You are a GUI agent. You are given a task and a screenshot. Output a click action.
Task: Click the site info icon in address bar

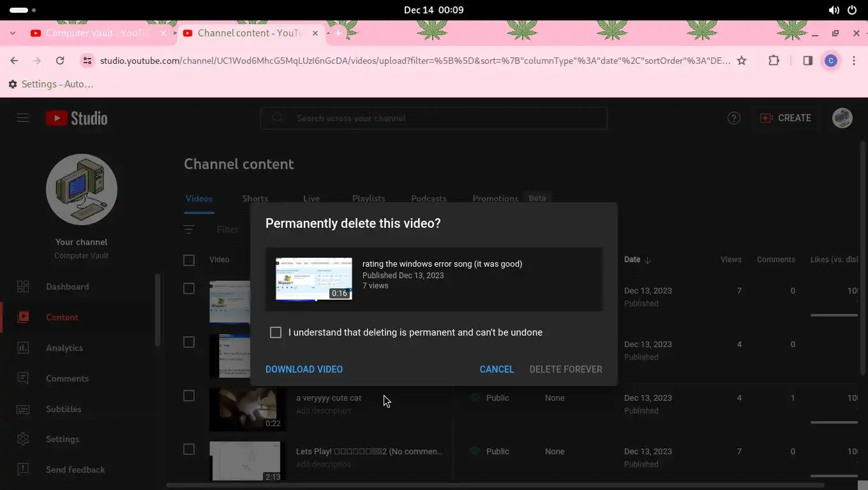[x=87, y=61]
